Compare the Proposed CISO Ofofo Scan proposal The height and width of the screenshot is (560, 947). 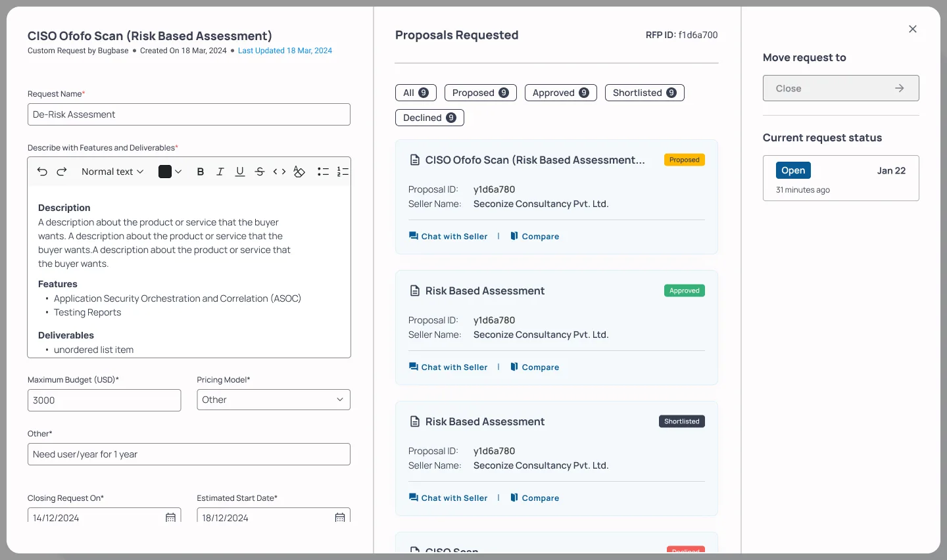point(535,237)
